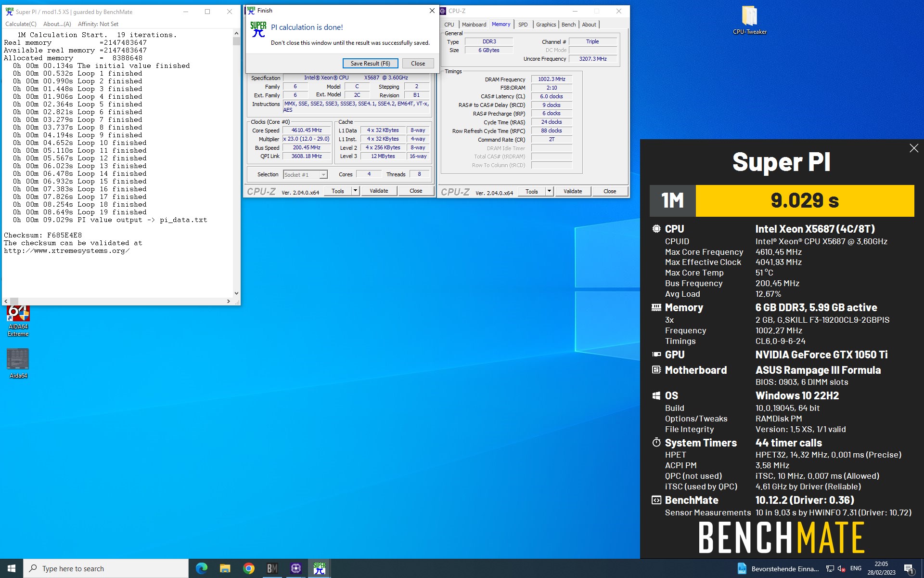Open File Explorer from the taskbar
Viewport: 924px width, 578px height.
pos(225,568)
